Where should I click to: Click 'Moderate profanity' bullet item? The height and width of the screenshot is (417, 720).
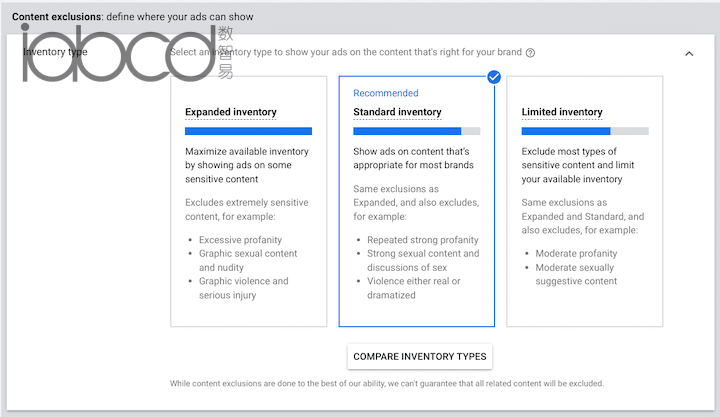pos(576,254)
